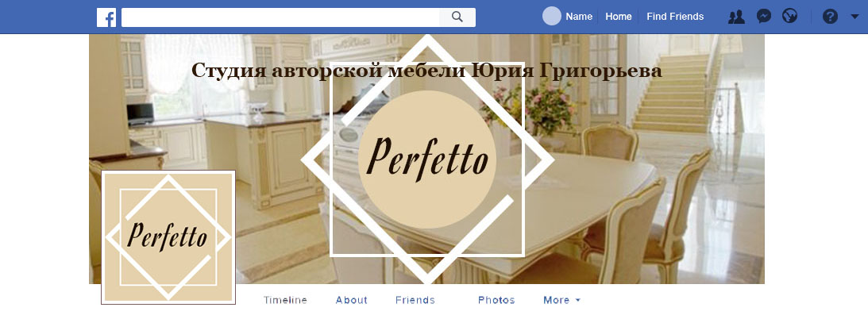
Task: Open the Perfetto profile picture thumbnail
Action: 168,237
